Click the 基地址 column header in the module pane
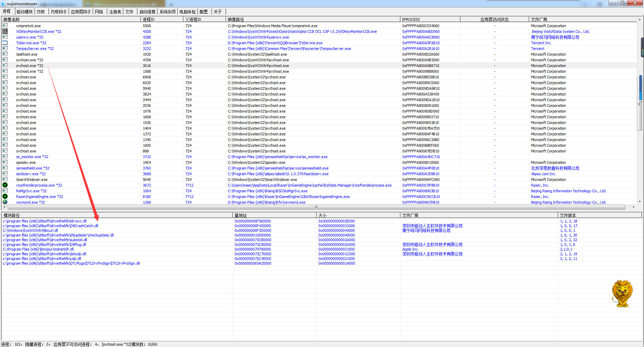Viewport: 644px width, 347px height. tap(275, 215)
